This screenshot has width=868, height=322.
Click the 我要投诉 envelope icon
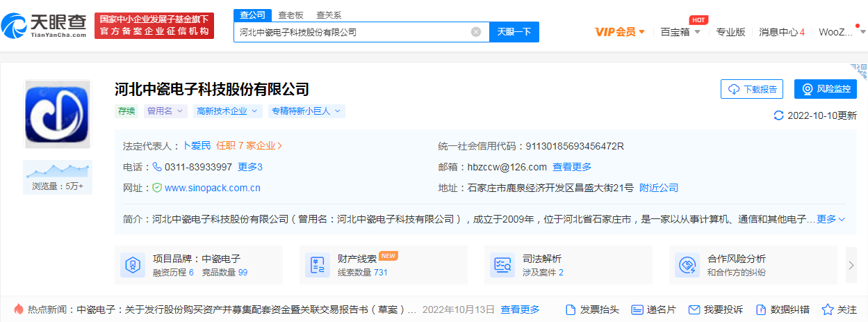click(x=694, y=309)
